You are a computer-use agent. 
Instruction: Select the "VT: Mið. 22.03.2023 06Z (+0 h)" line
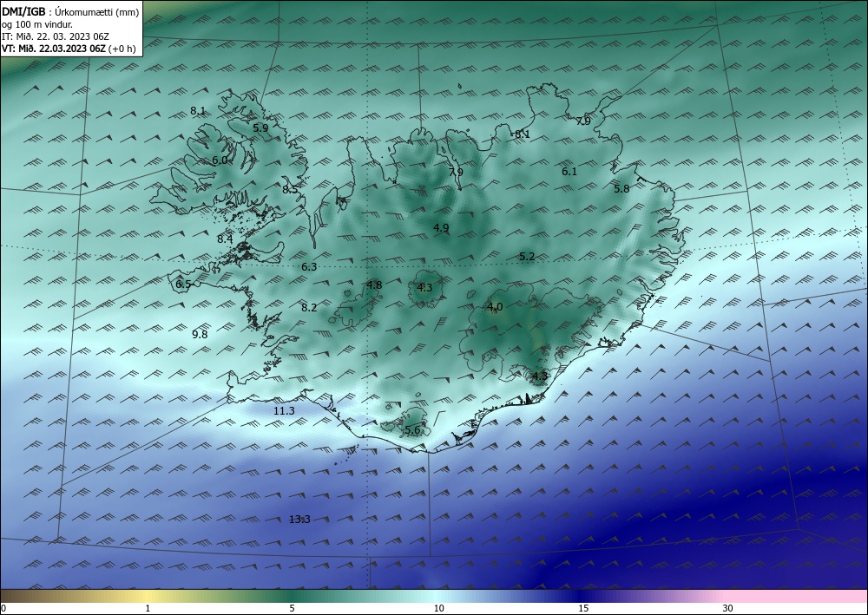point(69,49)
